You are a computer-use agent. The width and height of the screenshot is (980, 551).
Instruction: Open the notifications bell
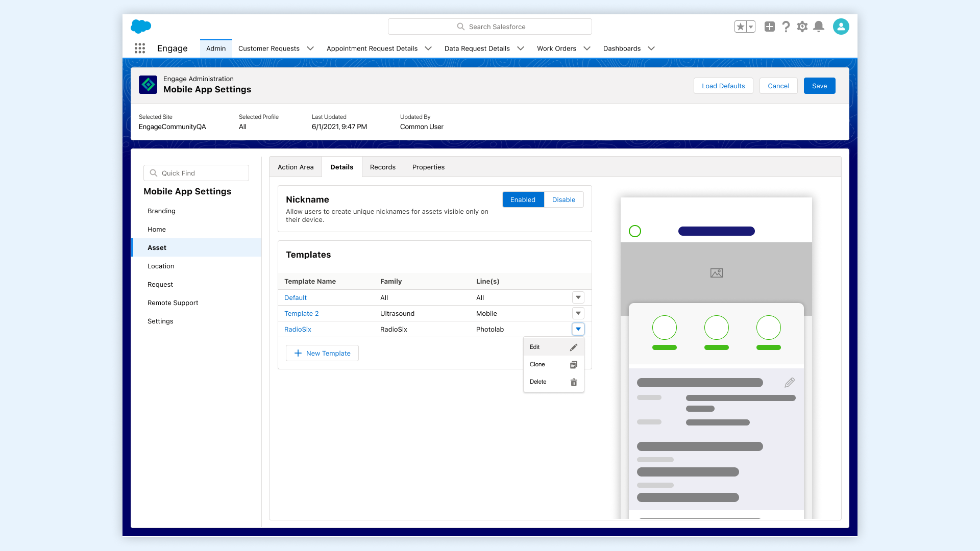819,27
